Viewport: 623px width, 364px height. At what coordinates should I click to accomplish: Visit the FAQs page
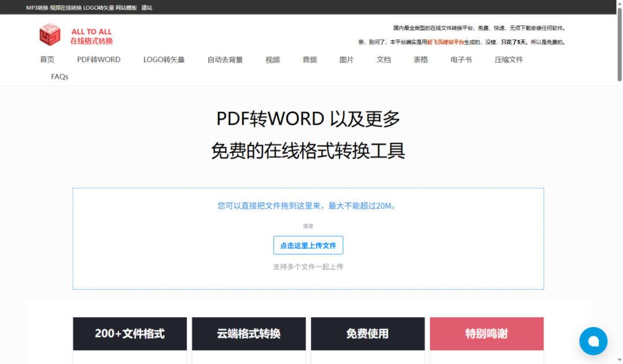(x=59, y=76)
